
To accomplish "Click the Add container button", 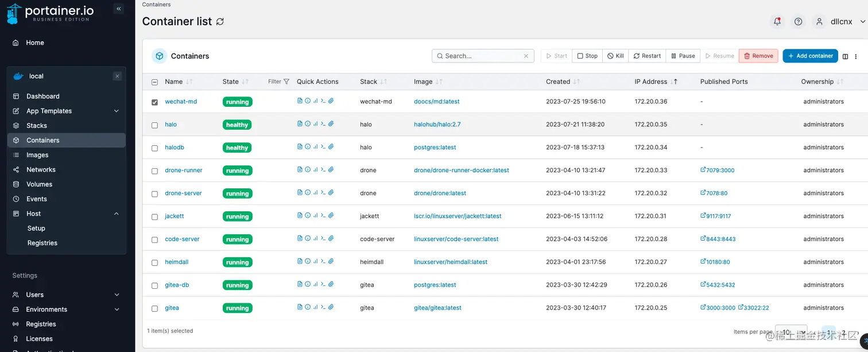I will tap(810, 56).
